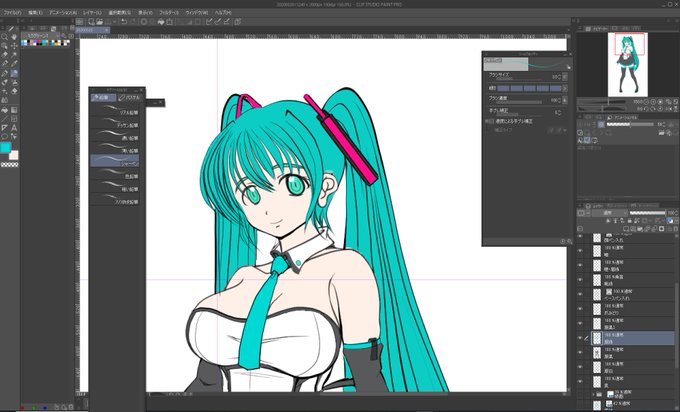Select the Balloon speech bubble tool
The height and width of the screenshot is (412, 680).
(x=4, y=136)
